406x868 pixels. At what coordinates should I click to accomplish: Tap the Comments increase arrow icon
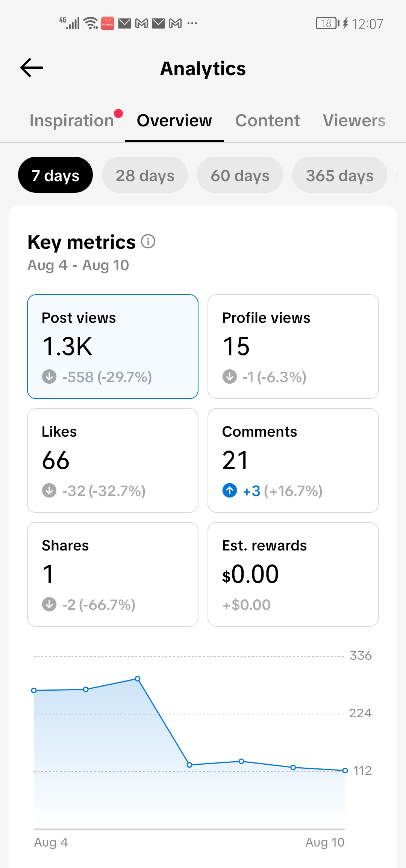pyautogui.click(x=230, y=490)
